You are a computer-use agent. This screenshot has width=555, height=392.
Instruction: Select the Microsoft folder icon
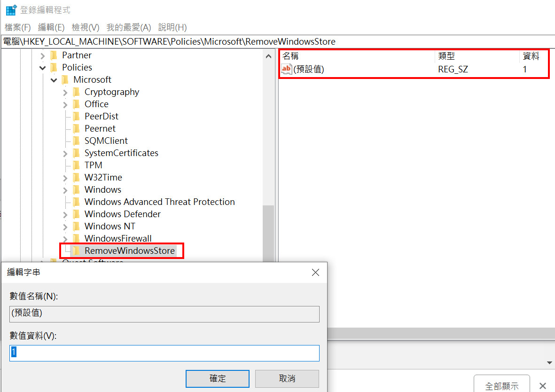pos(65,80)
